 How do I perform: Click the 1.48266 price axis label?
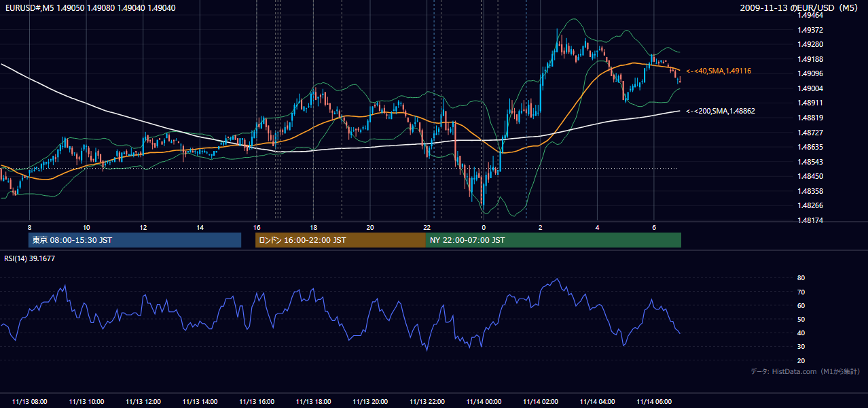[810, 205]
